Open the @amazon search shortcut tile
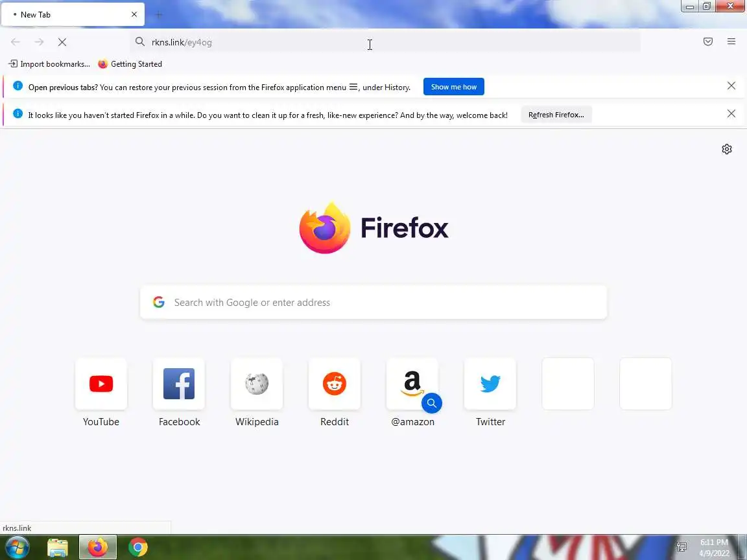The width and height of the screenshot is (747, 560). tap(412, 384)
